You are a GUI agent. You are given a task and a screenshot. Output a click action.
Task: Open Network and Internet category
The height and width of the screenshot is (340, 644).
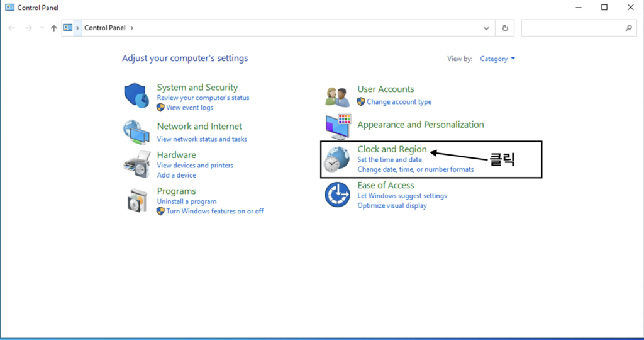point(199,126)
